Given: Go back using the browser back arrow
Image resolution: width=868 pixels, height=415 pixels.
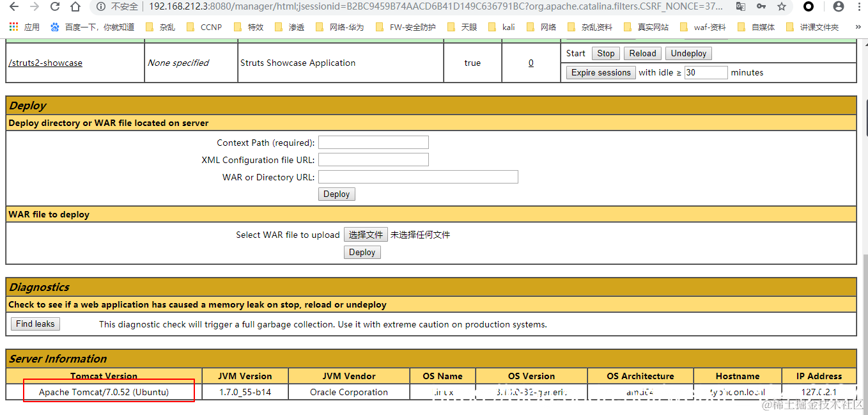Looking at the screenshot, I should [x=13, y=7].
